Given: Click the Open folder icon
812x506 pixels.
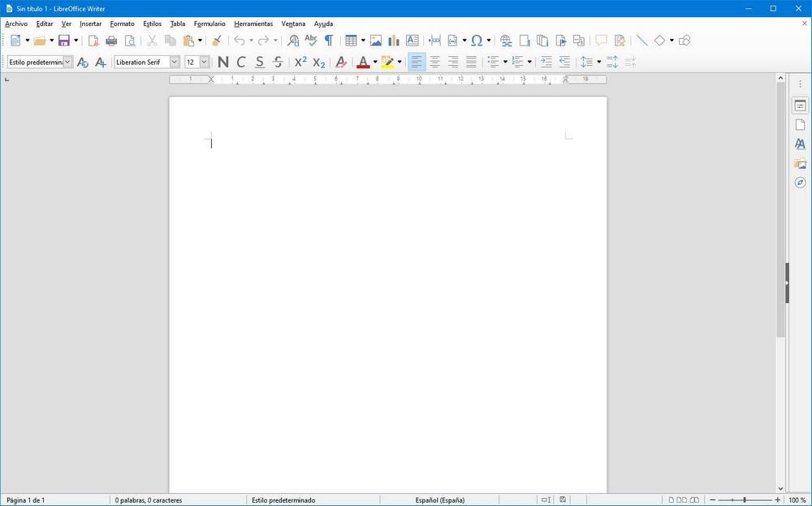Looking at the screenshot, I should coord(40,41).
